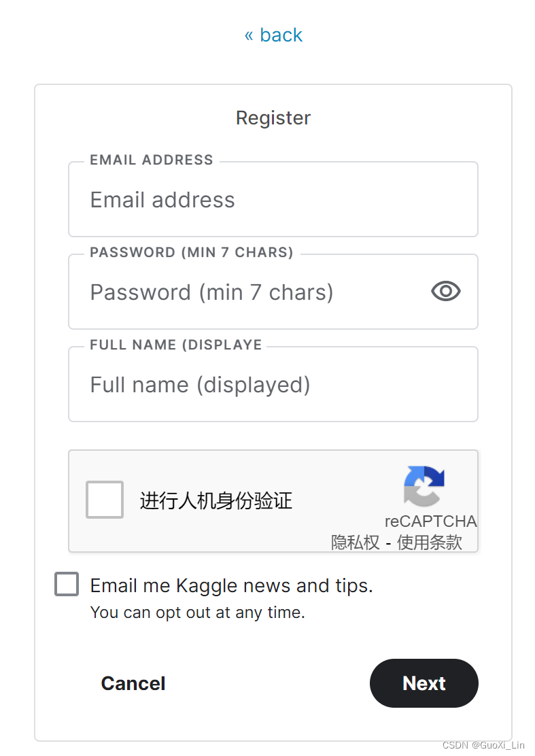This screenshot has height=756, width=535.
Task: Open the reCAPTCHA 隐私权 privacy link
Action: (x=356, y=543)
